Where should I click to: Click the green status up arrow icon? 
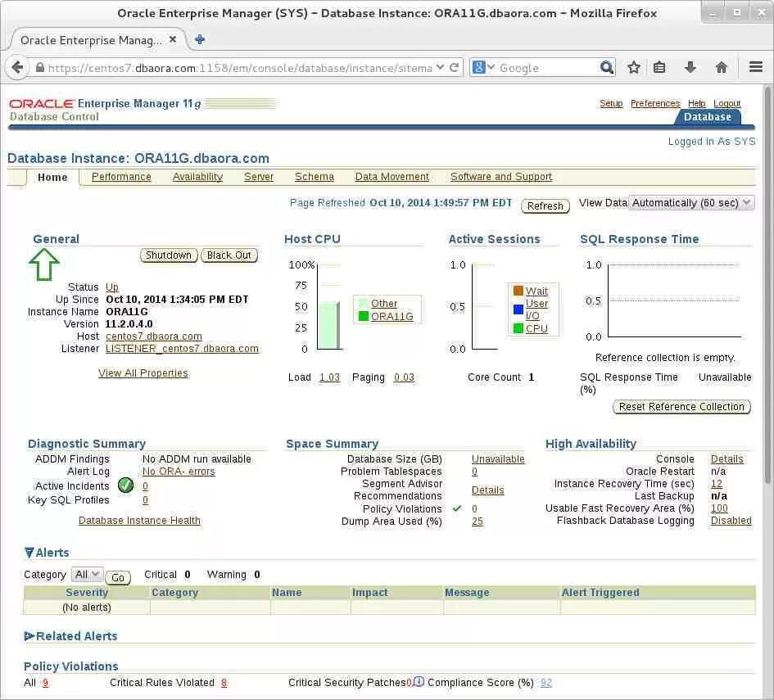(44, 264)
